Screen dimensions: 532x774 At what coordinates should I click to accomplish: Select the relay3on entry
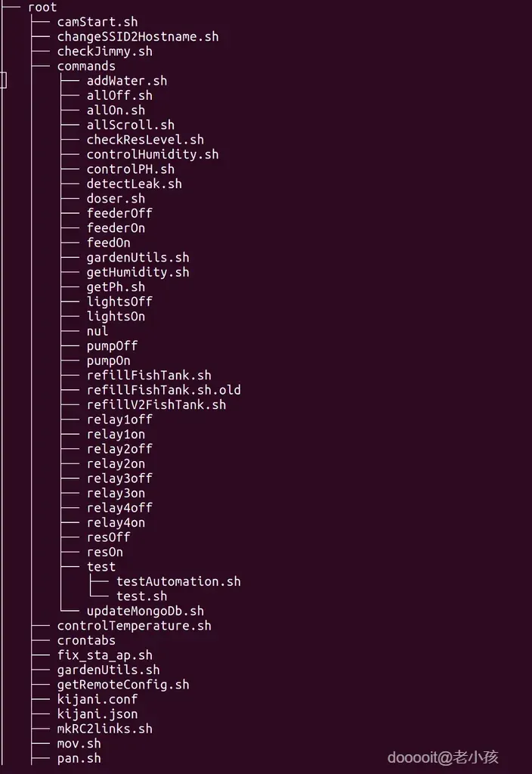tap(116, 494)
